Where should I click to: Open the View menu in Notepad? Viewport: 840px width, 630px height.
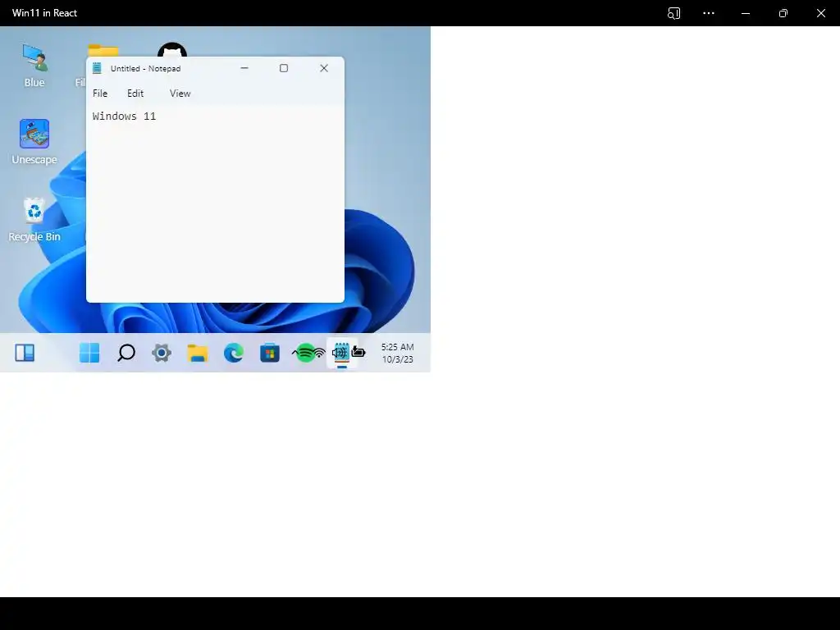pyautogui.click(x=180, y=94)
